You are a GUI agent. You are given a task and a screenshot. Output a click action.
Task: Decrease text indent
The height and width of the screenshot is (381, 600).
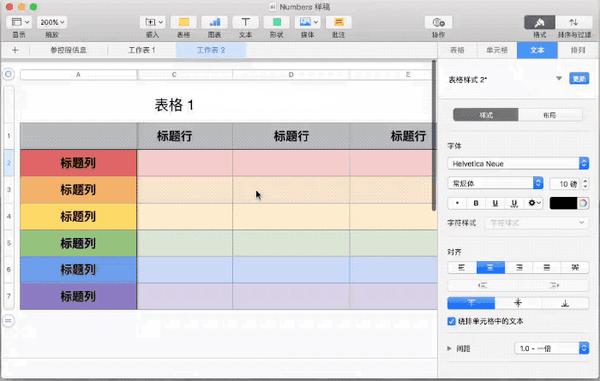[x=483, y=285]
